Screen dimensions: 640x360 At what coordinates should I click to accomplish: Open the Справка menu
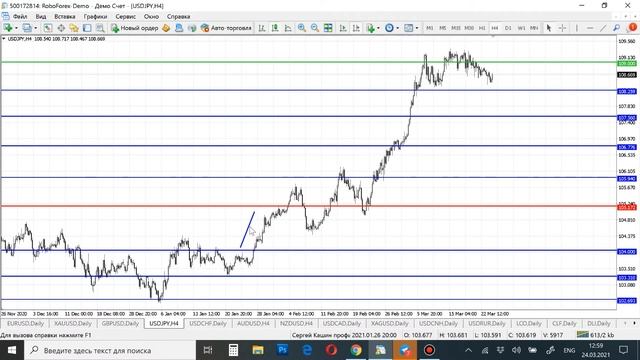tap(178, 16)
